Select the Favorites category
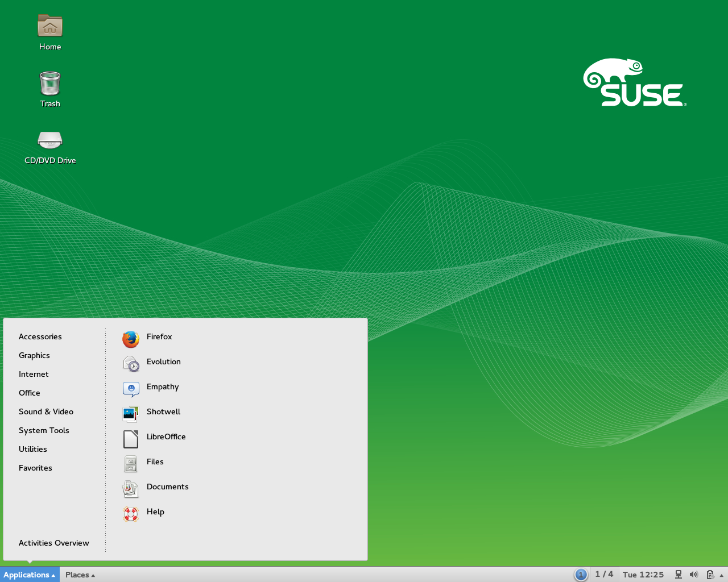728x582 pixels. [x=35, y=468]
